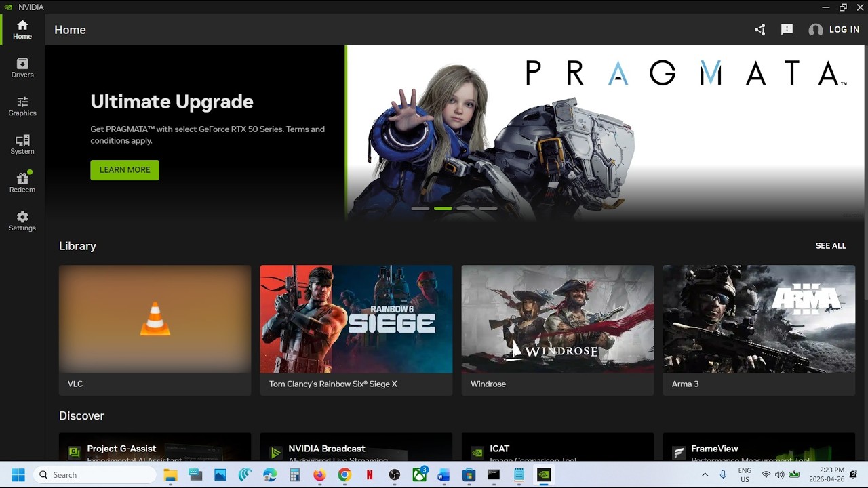Click the Project G-Assist icon

point(75,452)
